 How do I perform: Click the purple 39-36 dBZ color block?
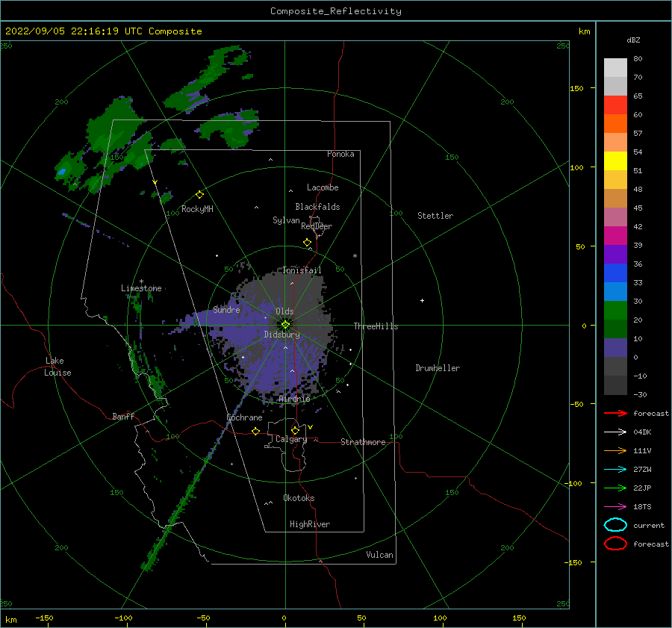(615, 255)
